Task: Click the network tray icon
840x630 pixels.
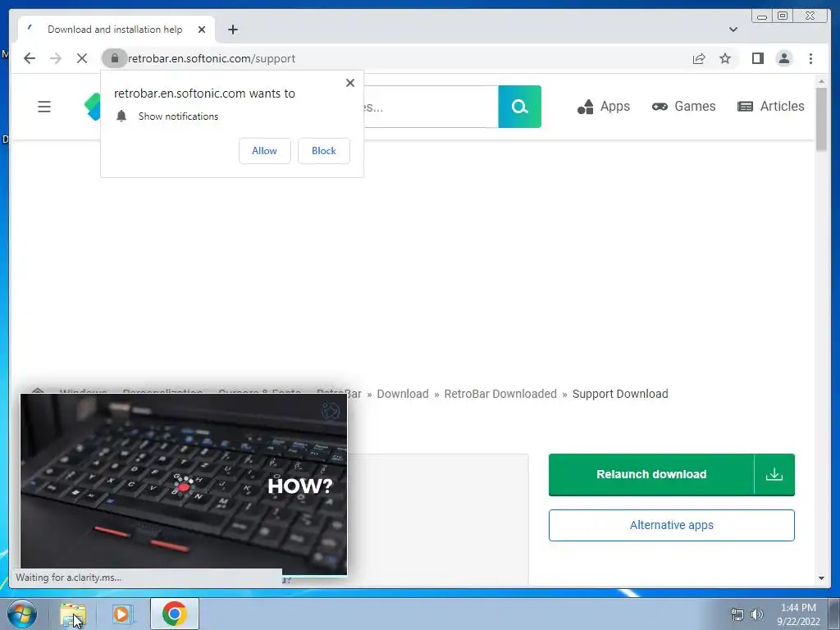Action: (x=737, y=614)
